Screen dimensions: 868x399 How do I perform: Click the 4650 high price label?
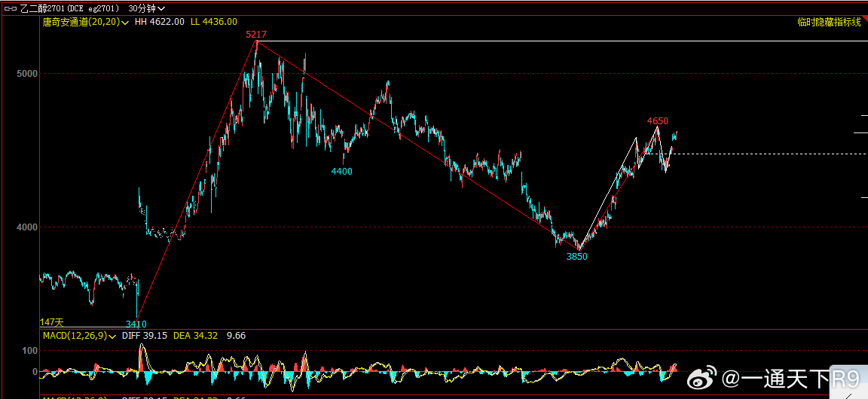pos(658,120)
